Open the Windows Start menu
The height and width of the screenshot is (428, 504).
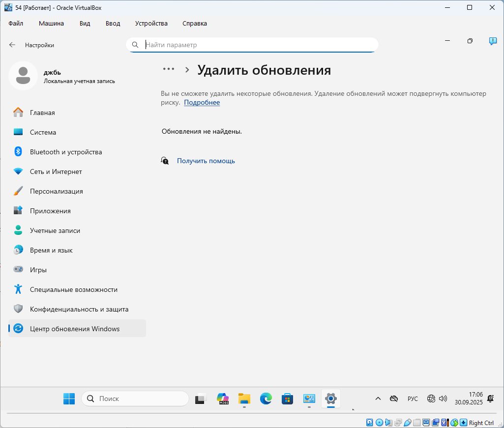[69, 399]
